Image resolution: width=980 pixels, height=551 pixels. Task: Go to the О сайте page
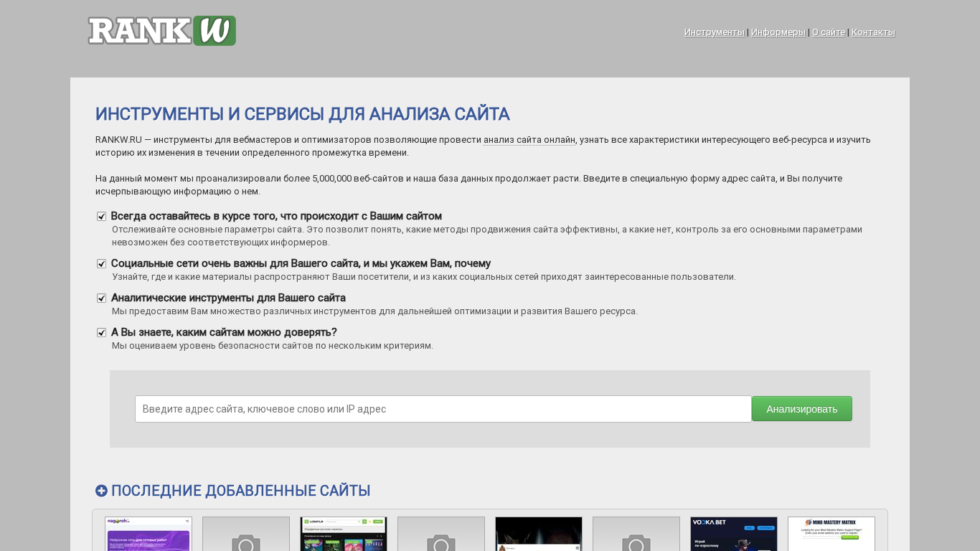(x=828, y=32)
